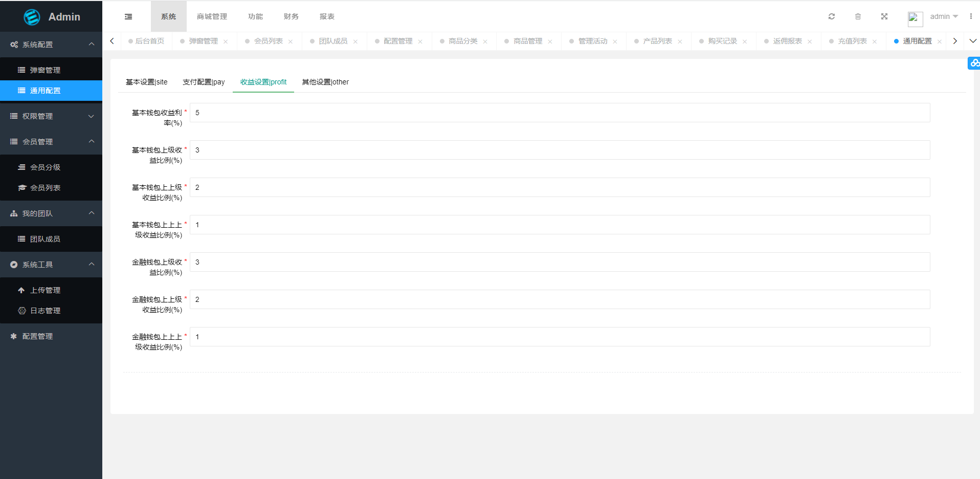Open 日志管理 in the sidebar
The height and width of the screenshot is (479, 980).
point(45,311)
